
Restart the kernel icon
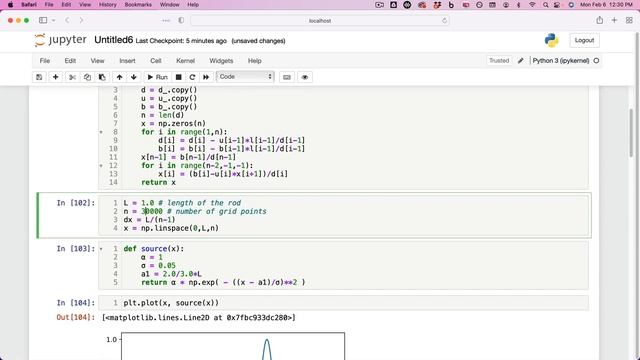point(192,77)
